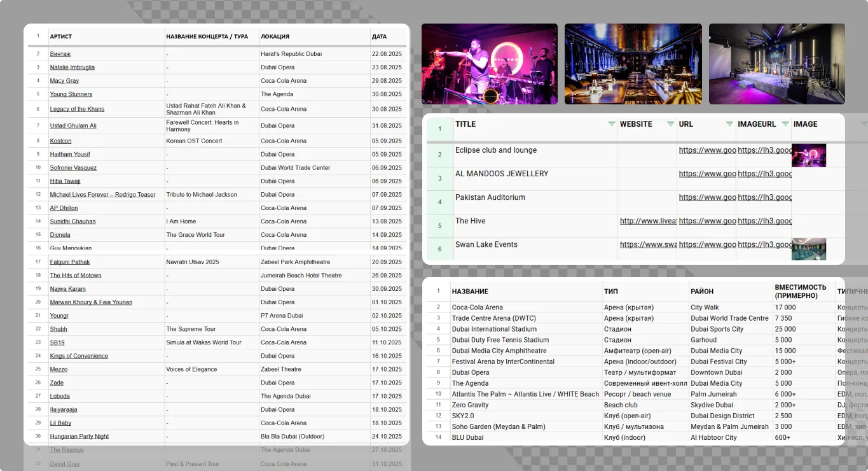The width and height of the screenshot is (868, 471).
Task: Select the ЛОКАЦИЯ column header
Action: point(275,37)
